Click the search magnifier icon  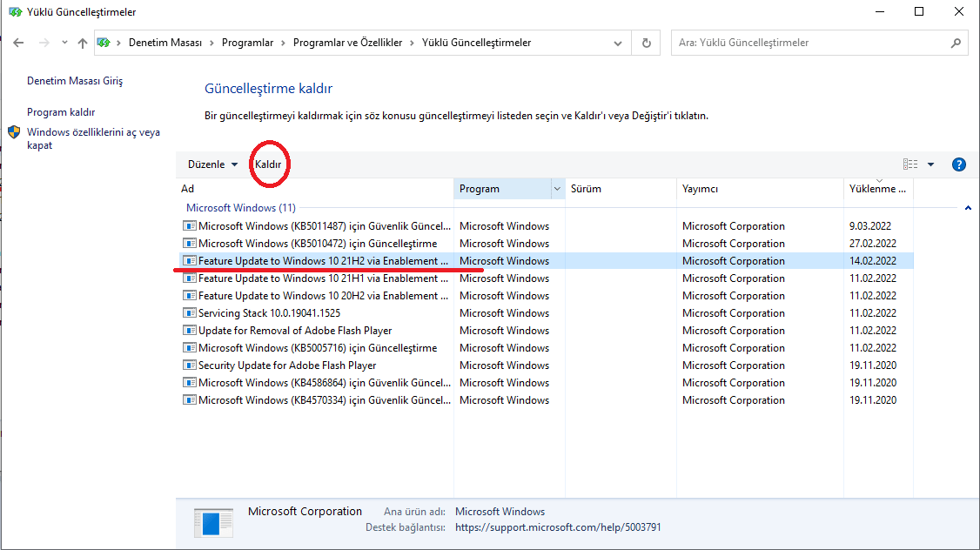(x=956, y=43)
